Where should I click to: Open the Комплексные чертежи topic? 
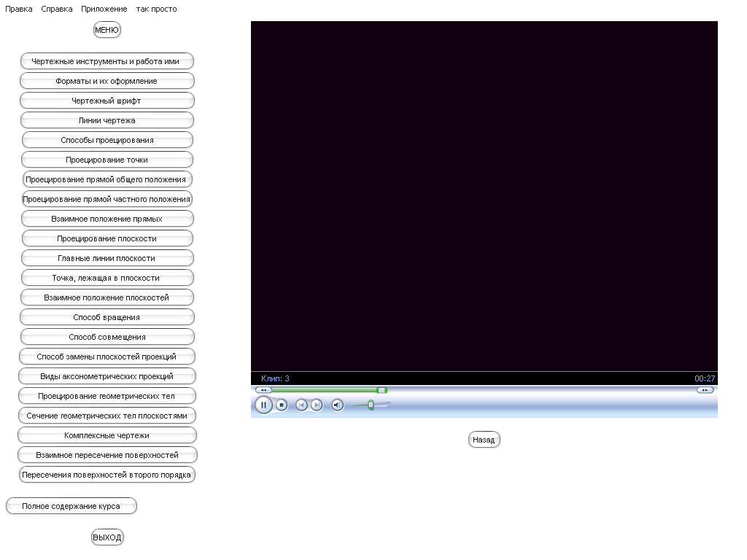click(x=107, y=435)
